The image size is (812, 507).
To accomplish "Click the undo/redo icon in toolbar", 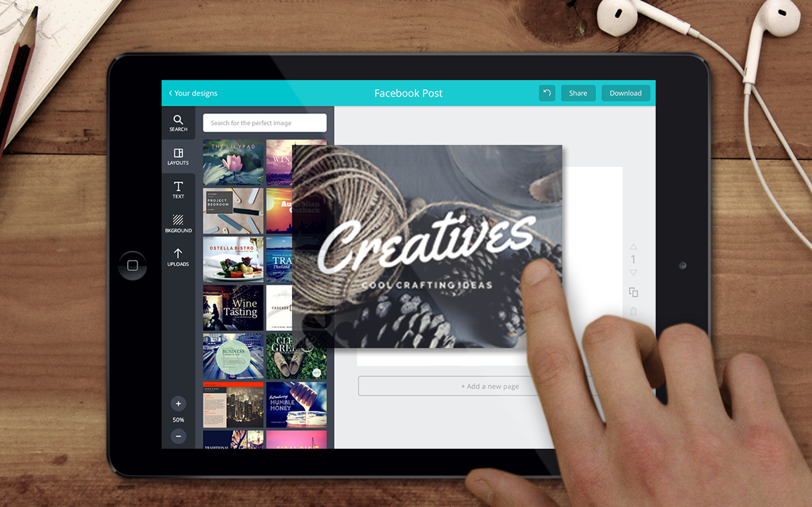I will coord(546,92).
